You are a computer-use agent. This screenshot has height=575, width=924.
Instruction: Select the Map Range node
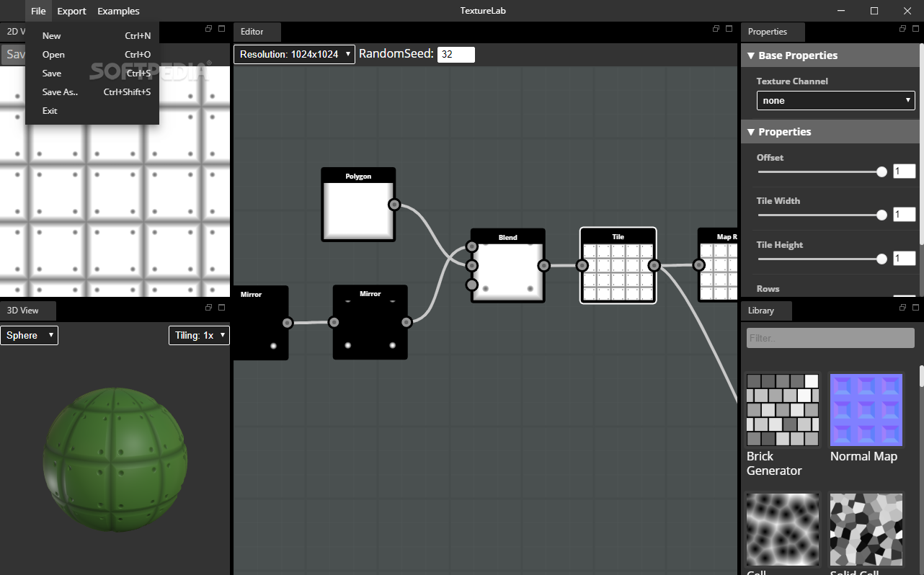tap(719, 265)
